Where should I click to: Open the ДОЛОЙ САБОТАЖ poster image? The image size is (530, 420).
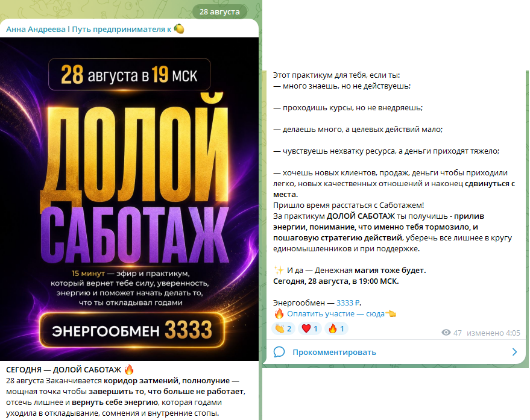[x=129, y=199]
